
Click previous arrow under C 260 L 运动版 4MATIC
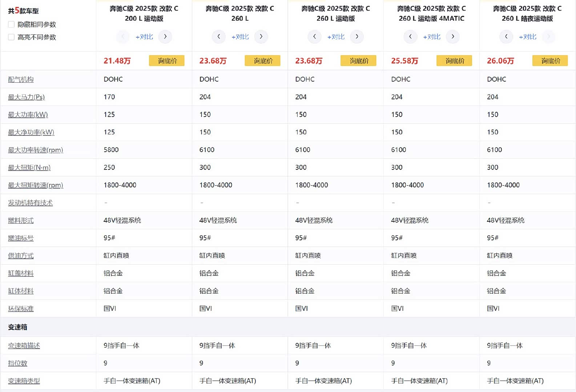tap(410, 37)
